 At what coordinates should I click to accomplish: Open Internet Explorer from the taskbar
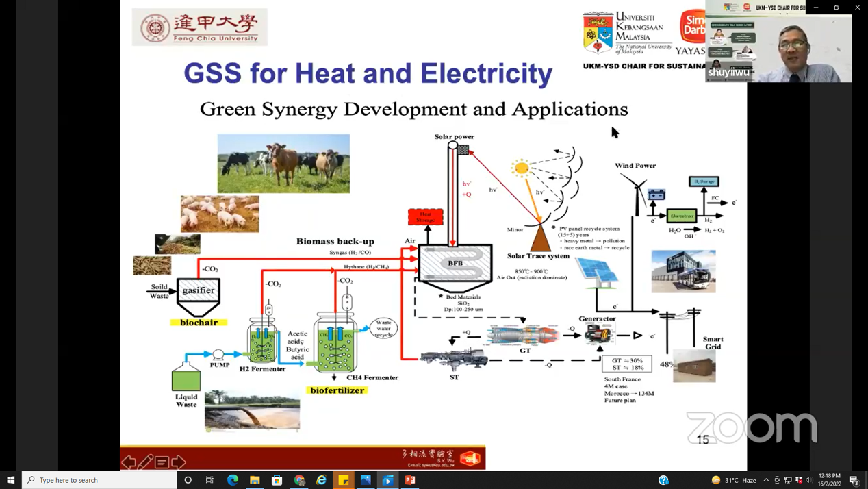[x=321, y=480]
